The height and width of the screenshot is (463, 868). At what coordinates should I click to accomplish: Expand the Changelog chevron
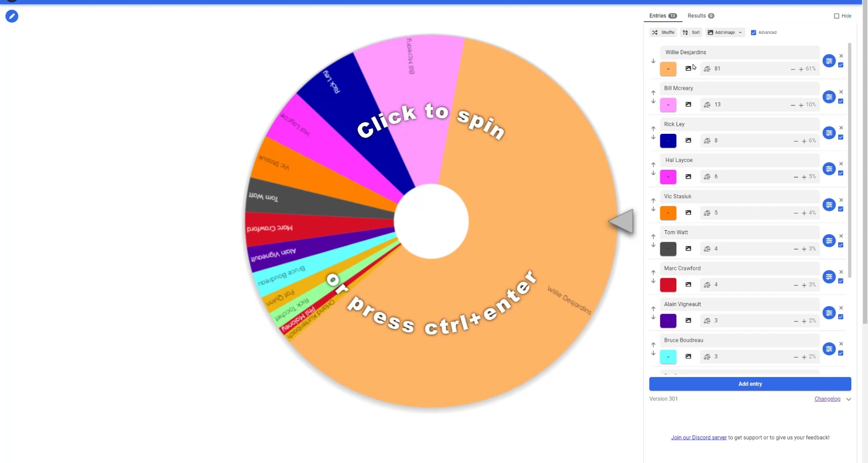(x=849, y=399)
